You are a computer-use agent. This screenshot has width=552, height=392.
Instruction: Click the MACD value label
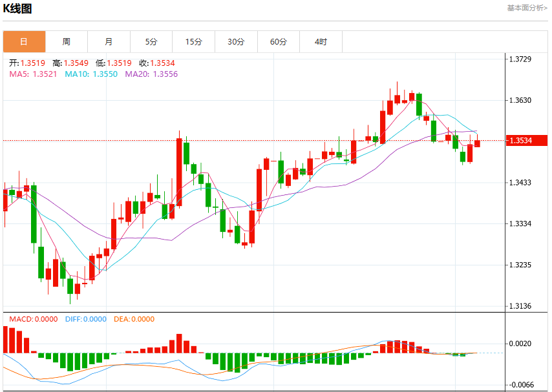pyautogui.click(x=34, y=319)
